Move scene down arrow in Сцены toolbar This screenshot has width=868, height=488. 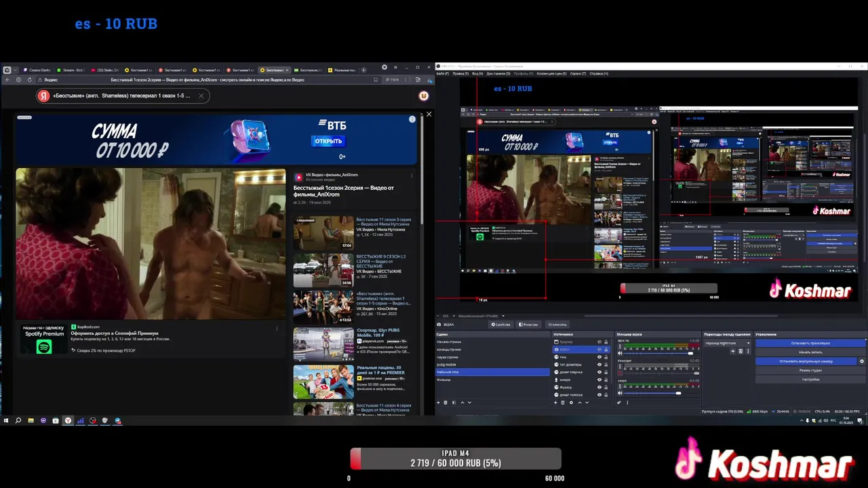pyautogui.click(x=470, y=402)
